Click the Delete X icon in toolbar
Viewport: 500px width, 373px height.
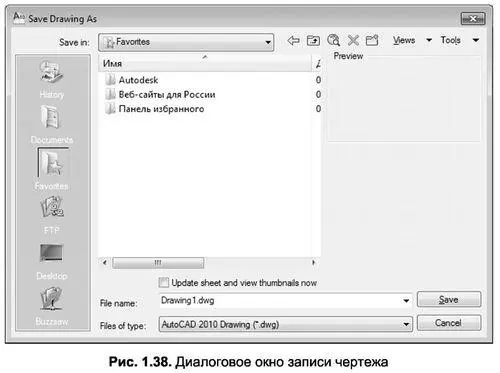click(x=353, y=41)
